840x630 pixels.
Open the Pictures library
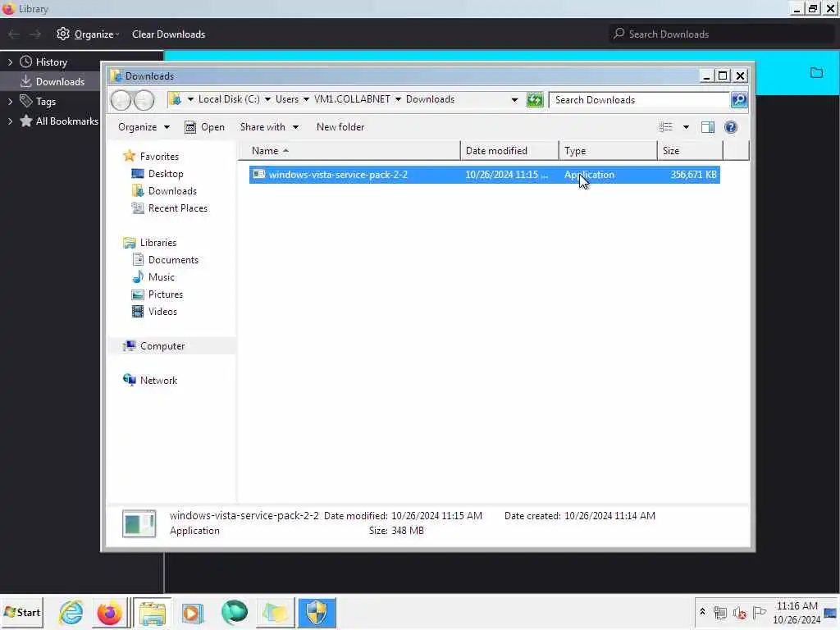tap(166, 294)
